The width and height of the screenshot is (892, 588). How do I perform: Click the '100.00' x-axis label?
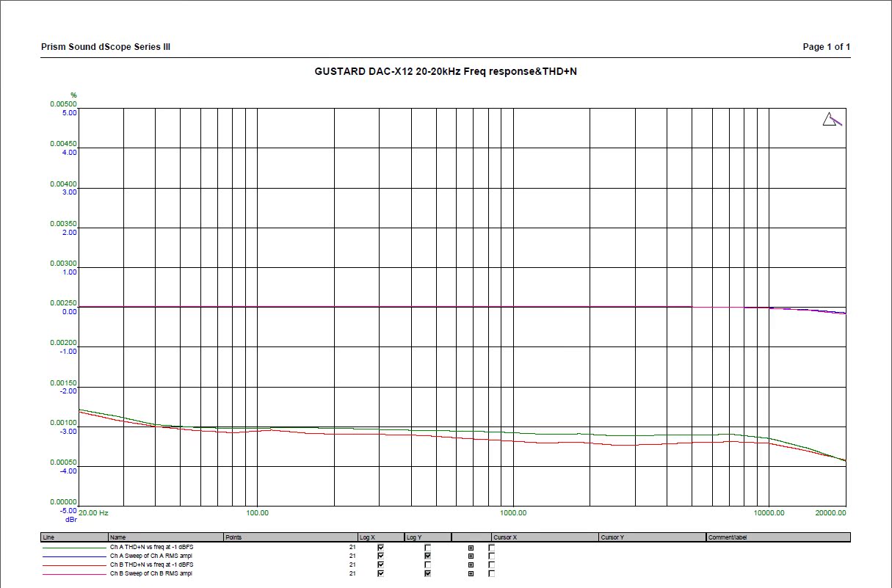[x=257, y=512]
